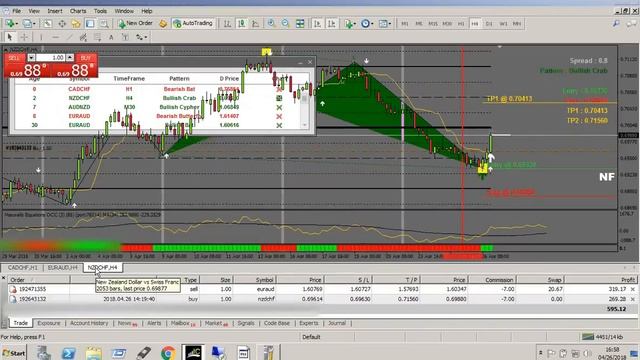Select the Crosshair tool

tap(24, 37)
